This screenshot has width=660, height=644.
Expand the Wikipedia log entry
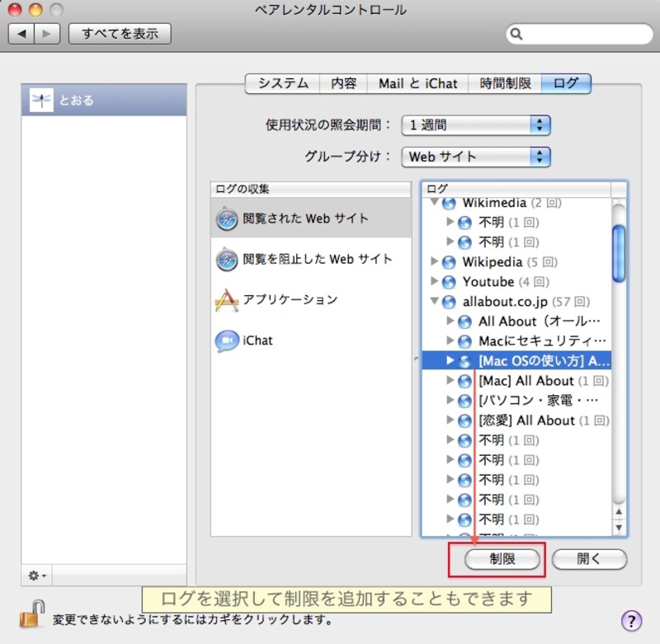click(x=435, y=262)
